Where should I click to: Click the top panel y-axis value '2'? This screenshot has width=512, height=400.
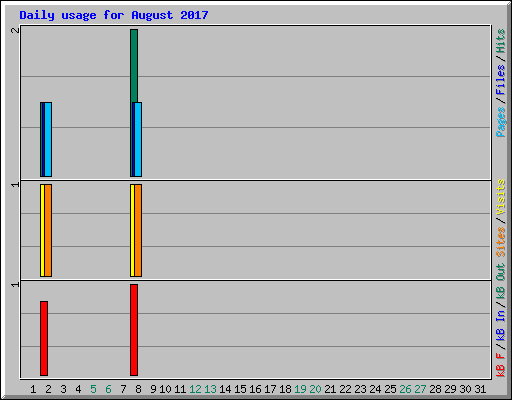point(15,30)
